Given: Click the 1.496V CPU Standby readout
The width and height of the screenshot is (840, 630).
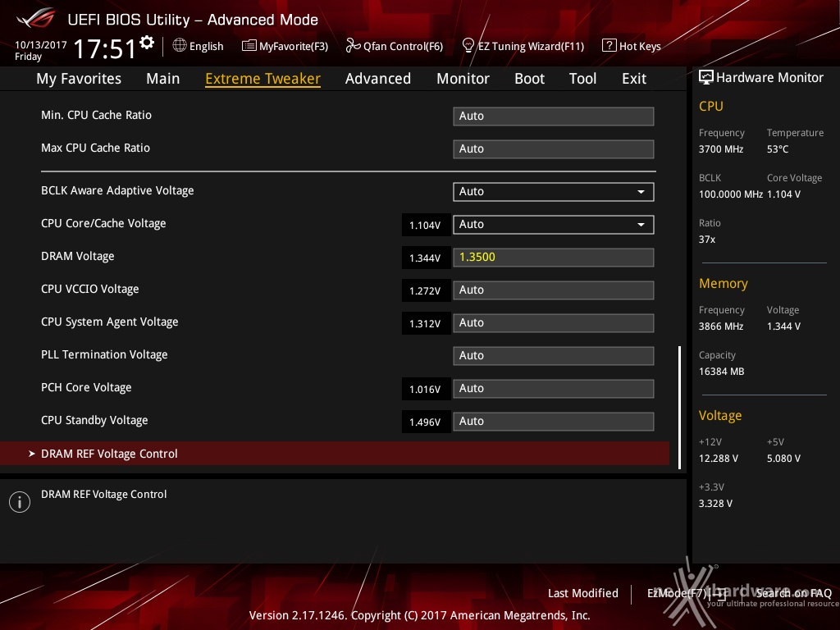Looking at the screenshot, I should pyautogui.click(x=426, y=422).
